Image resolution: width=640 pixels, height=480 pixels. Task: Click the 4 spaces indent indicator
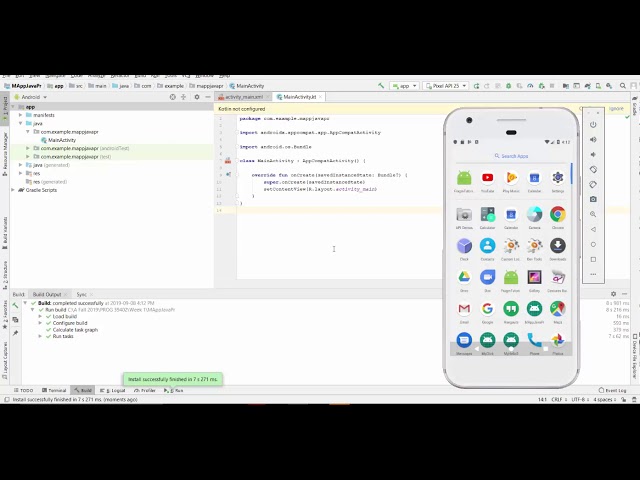604,400
